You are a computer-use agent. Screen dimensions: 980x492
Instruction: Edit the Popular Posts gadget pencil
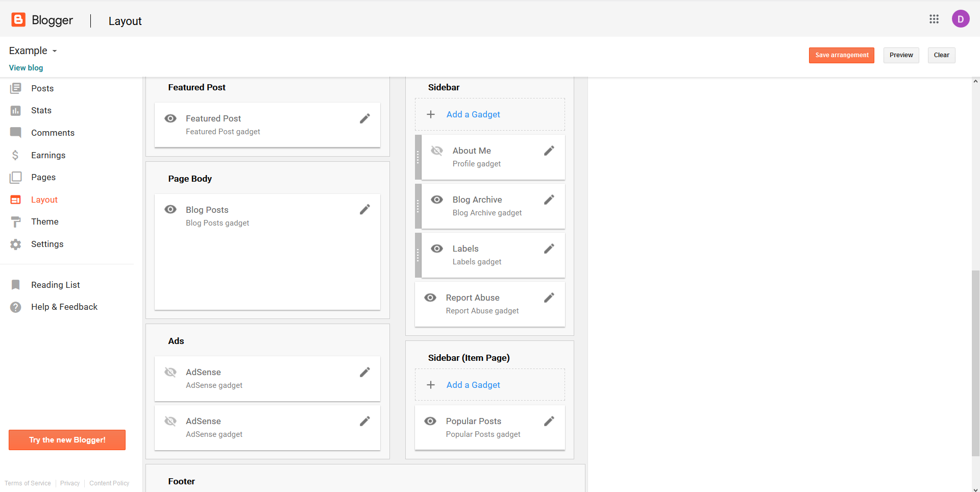[549, 421]
